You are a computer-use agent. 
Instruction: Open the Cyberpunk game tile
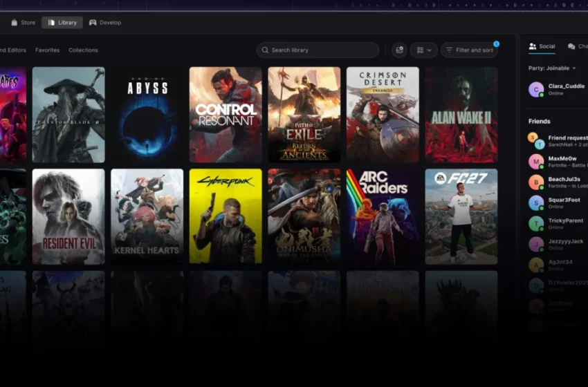pyautogui.click(x=226, y=216)
